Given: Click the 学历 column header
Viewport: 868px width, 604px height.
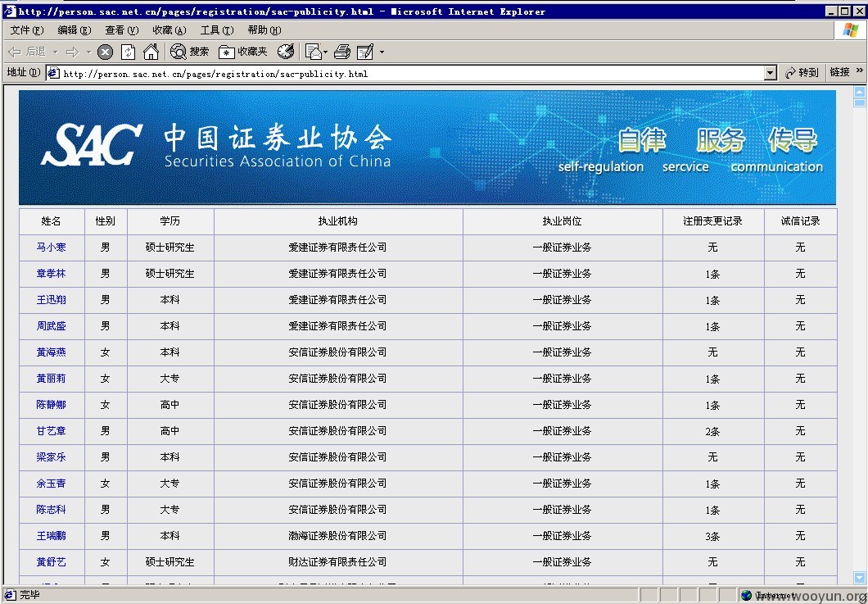Looking at the screenshot, I should tap(170, 221).
